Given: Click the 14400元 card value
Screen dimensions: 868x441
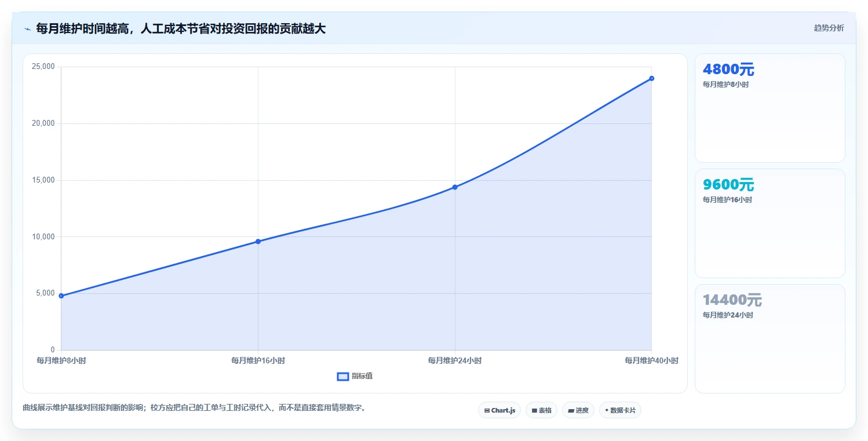Looking at the screenshot, I should (x=732, y=300).
